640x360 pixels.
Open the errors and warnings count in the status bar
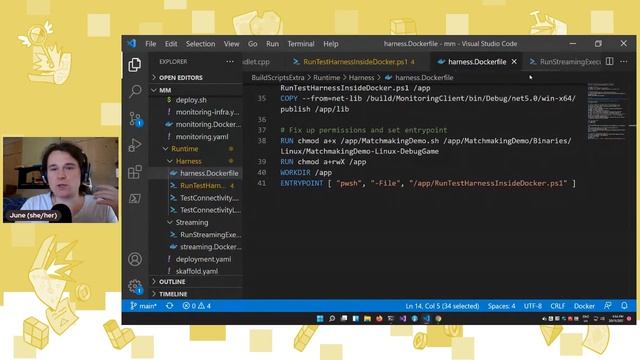pos(197,306)
